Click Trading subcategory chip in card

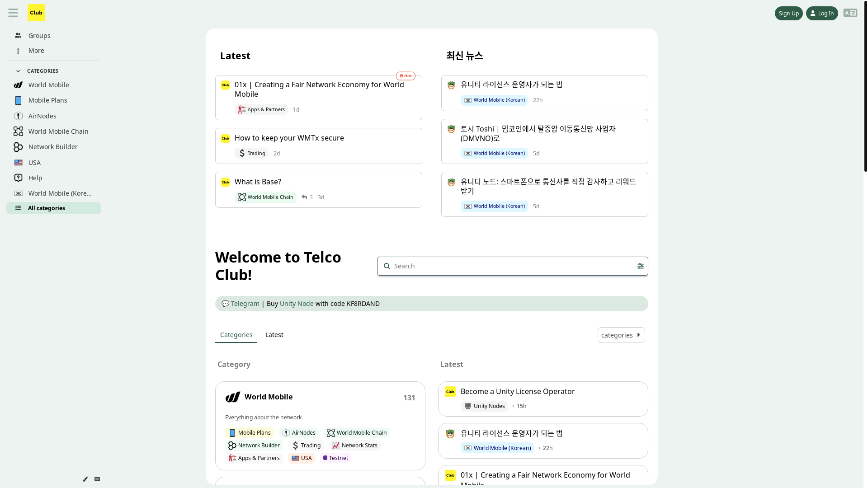306,446
